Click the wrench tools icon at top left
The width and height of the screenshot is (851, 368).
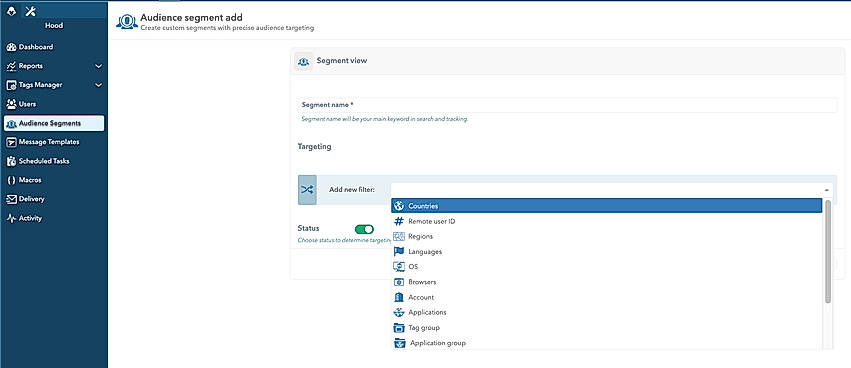click(x=30, y=11)
